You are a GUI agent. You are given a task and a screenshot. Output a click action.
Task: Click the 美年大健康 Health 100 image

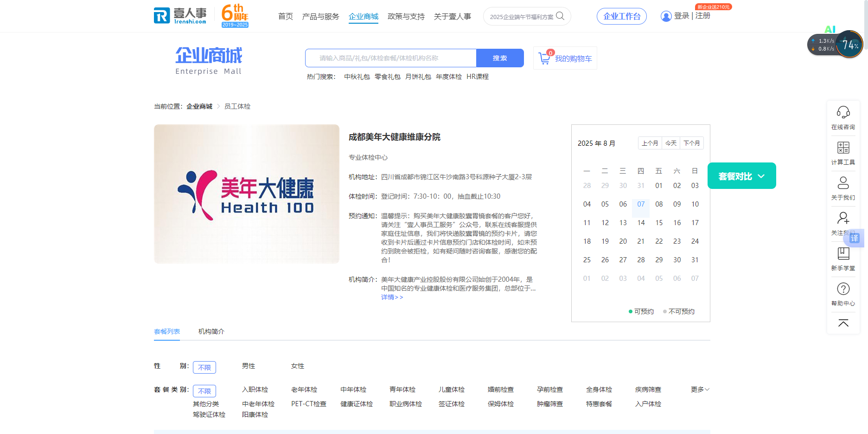[x=247, y=194]
